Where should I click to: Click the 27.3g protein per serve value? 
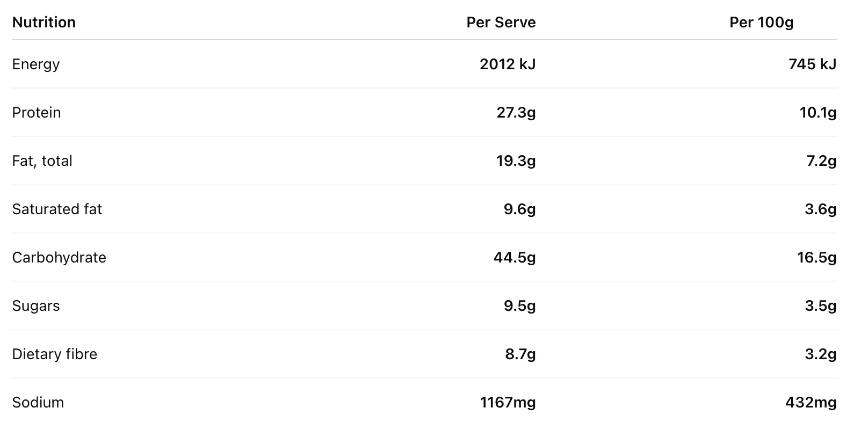pos(516,113)
